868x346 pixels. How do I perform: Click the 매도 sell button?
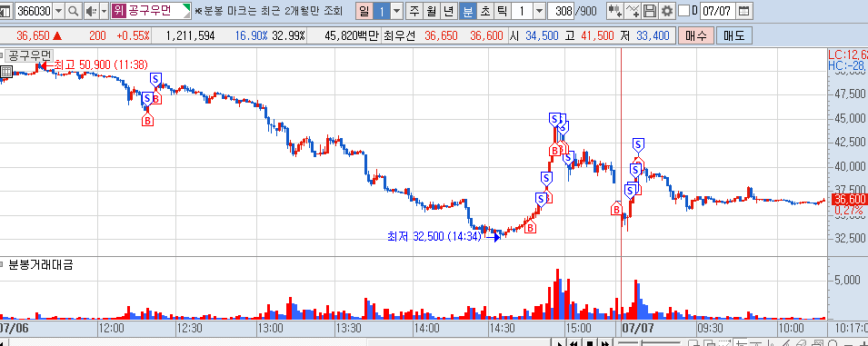734,36
